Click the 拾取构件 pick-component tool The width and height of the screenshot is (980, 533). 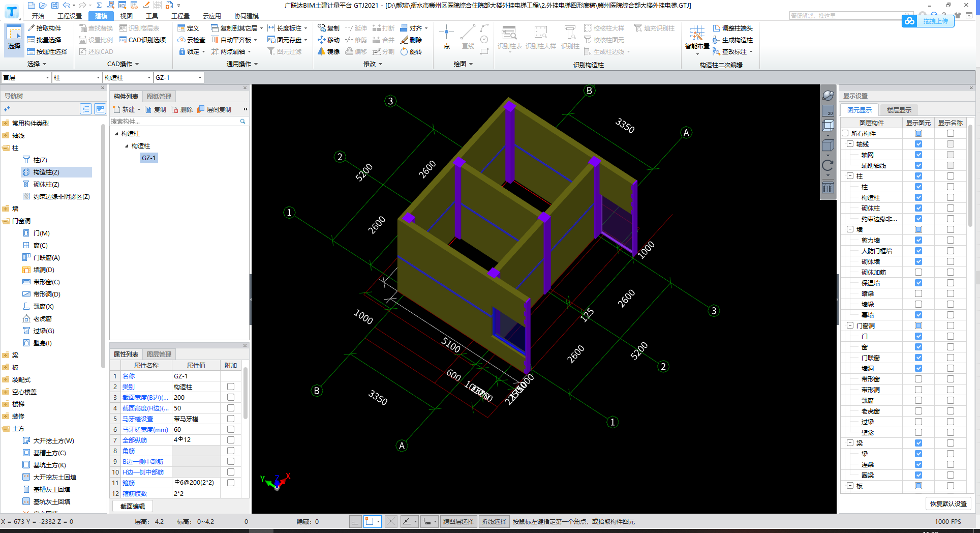tap(44, 28)
